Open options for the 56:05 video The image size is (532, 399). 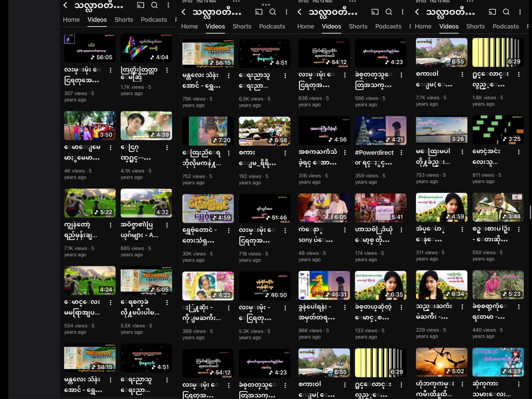coord(110,70)
